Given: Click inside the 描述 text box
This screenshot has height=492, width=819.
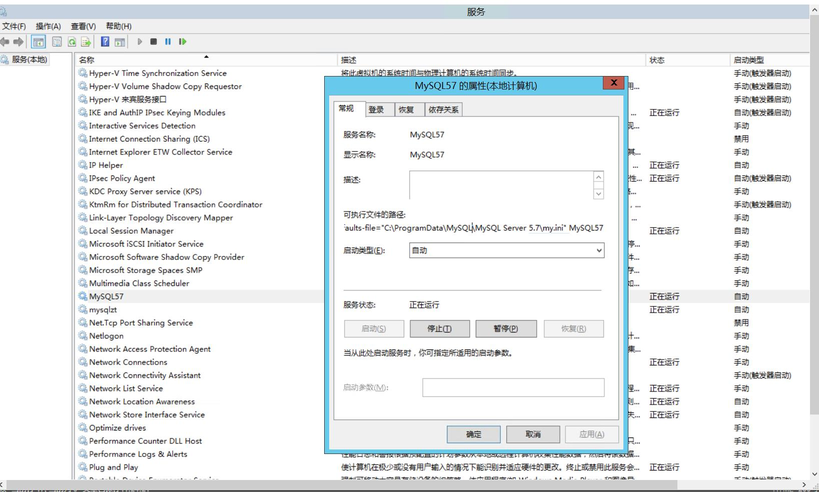Looking at the screenshot, I should coord(501,185).
